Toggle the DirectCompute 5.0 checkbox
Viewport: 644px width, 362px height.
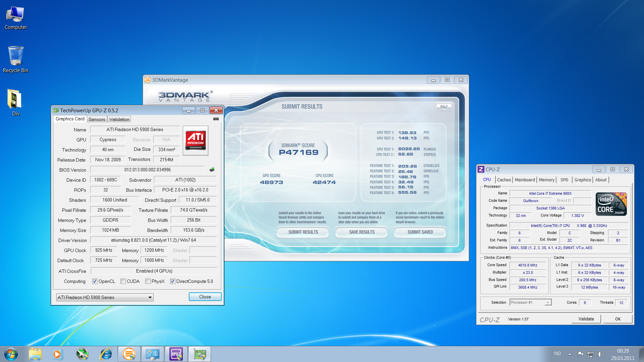pos(173,281)
